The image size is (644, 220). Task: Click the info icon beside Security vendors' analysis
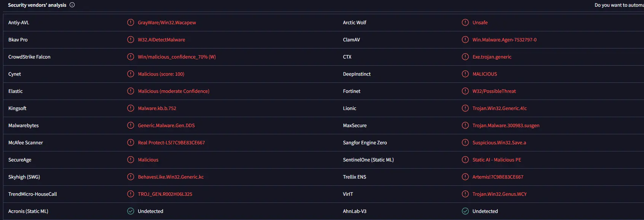(x=72, y=5)
